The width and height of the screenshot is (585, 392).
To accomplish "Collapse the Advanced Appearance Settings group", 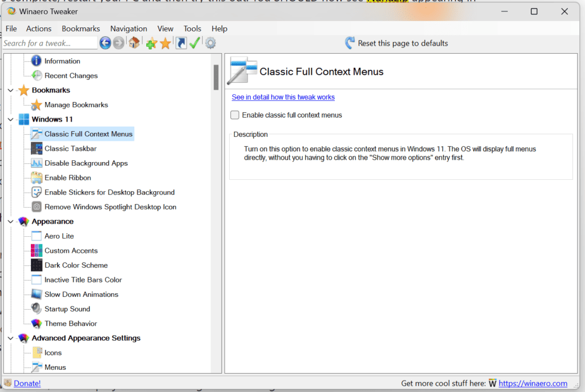I will pos(10,338).
